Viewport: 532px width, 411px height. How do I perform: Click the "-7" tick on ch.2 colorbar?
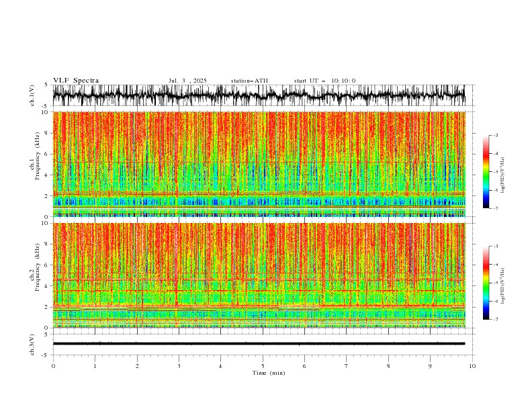click(496, 319)
